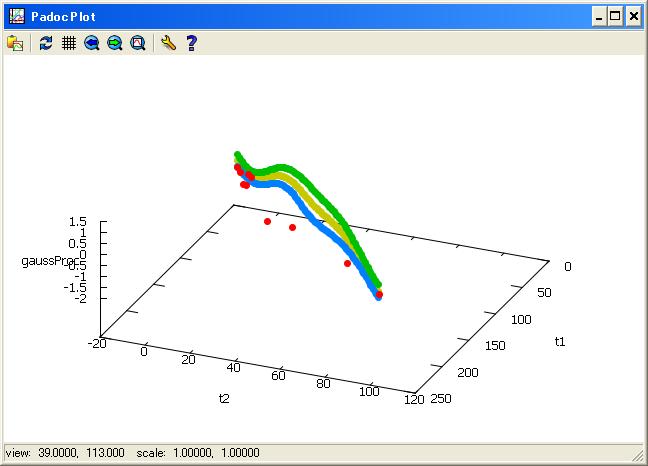The width and height of the screenshot is (648, 466).
Task: Autoscale the plot view
Action: pos(138,43)
